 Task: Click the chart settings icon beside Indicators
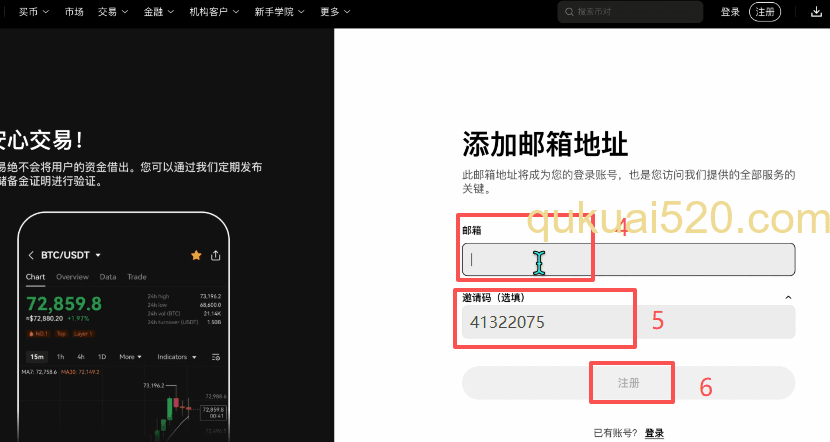coord(215,357)
